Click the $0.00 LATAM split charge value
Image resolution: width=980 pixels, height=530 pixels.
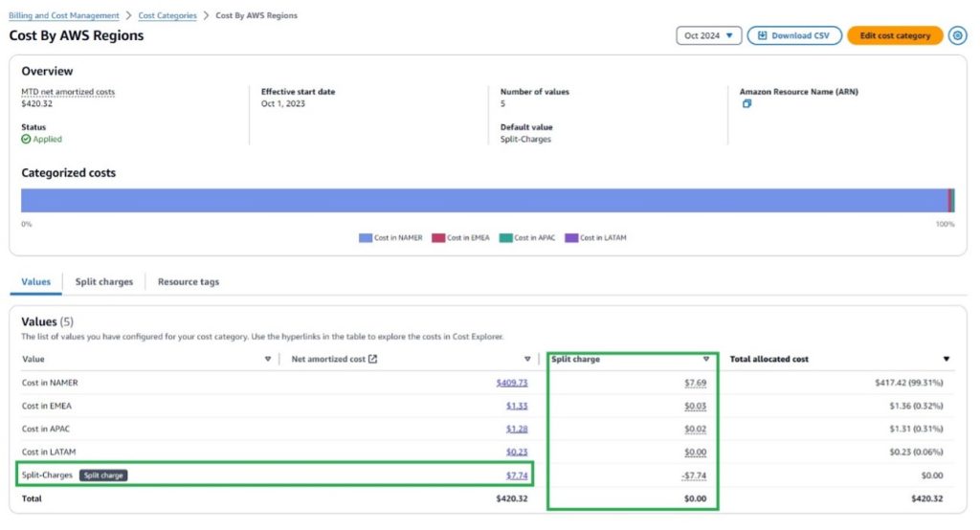click(x=695, y=452)
